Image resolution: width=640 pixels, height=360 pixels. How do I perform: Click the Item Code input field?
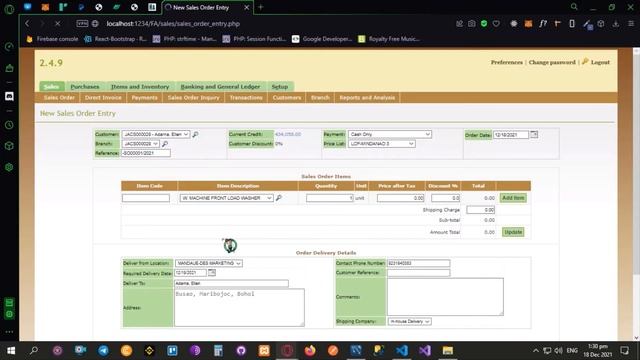point(146,198)
